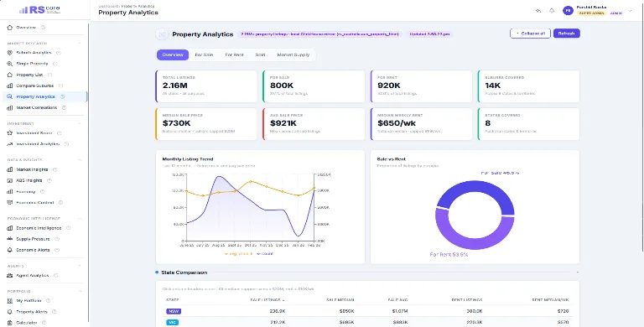This screenshot has height=327, width=644.
Task: Click the $1.07M sale avg cell
Action: [400, 311]
